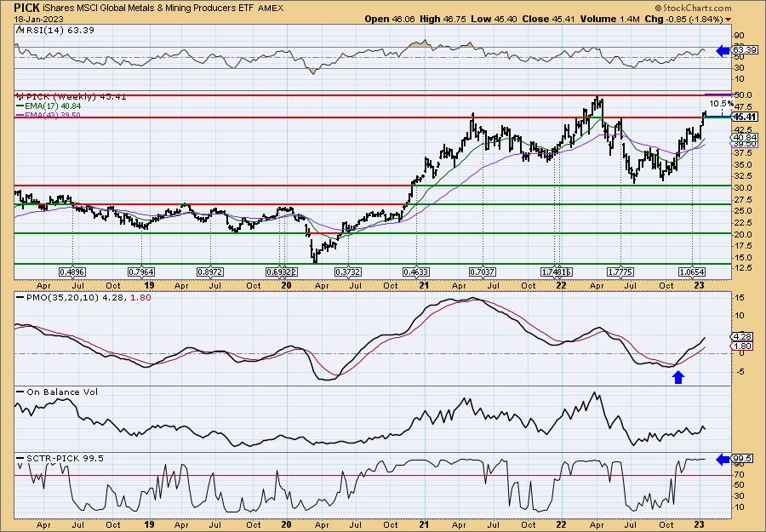This screenshot has width=766, height=532.
Task: Click the 50.0 price axis label
Action: point(742,94)
